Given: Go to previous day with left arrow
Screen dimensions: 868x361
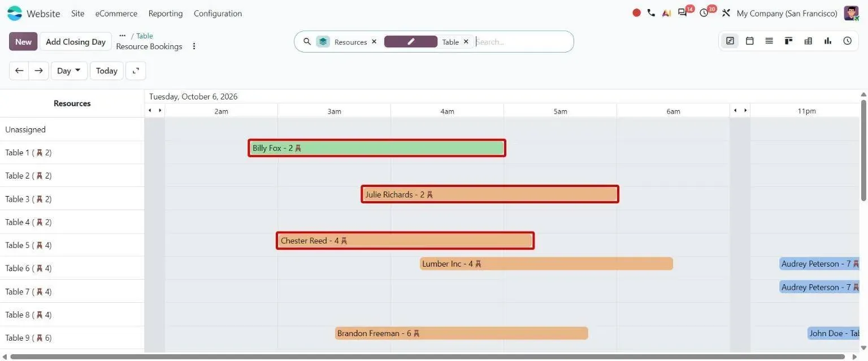Looking at the screenshot, I should [x=19, y=71].
